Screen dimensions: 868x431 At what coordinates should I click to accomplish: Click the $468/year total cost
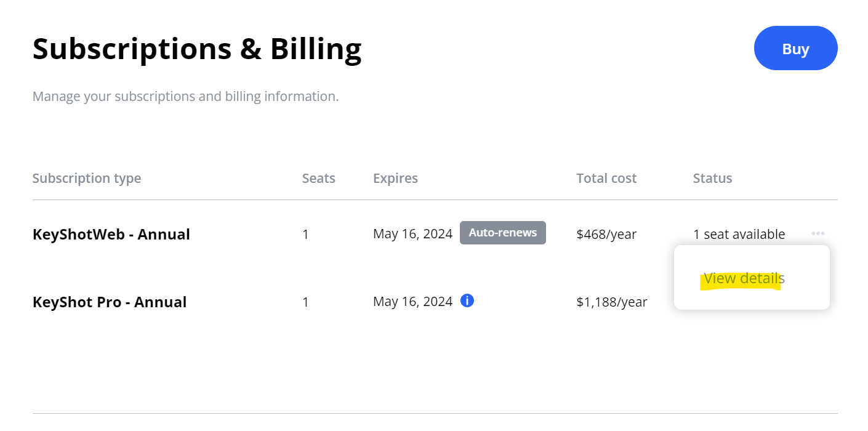(606, 234)
